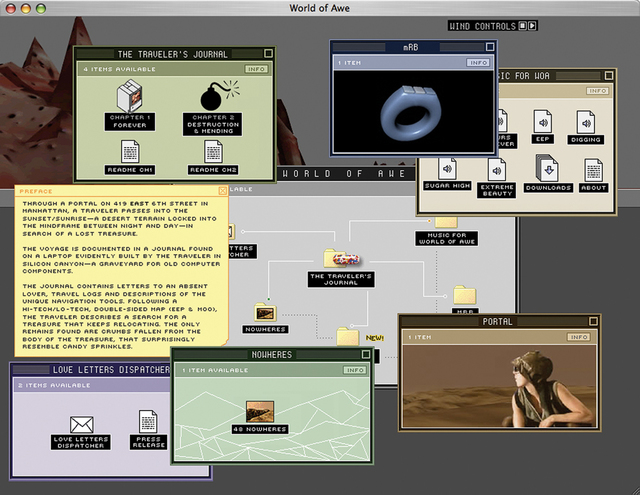Click the square toggle box of Music for WOA window

coord(609,75)
